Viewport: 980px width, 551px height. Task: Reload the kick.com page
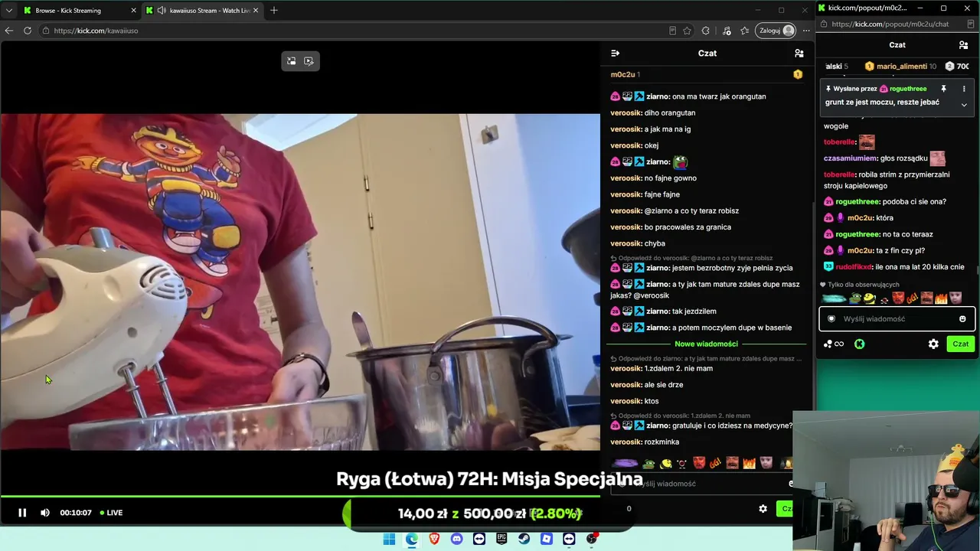coord(28,31)
